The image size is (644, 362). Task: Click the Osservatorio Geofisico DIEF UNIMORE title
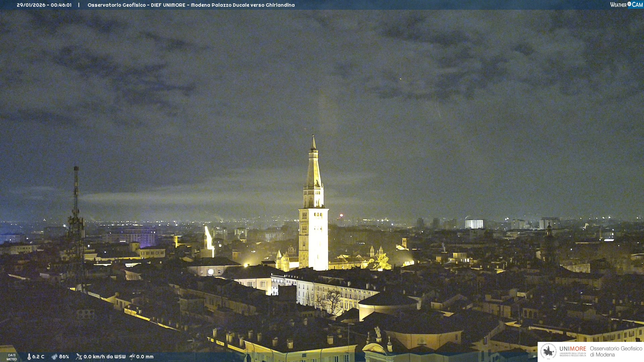click(x=136, y=5)
